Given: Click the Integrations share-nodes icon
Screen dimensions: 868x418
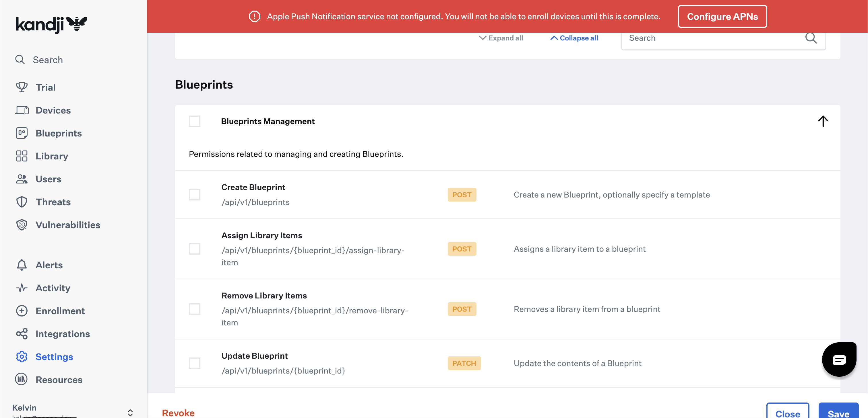Looking at the screenshot, I should (x=22, y=333).
